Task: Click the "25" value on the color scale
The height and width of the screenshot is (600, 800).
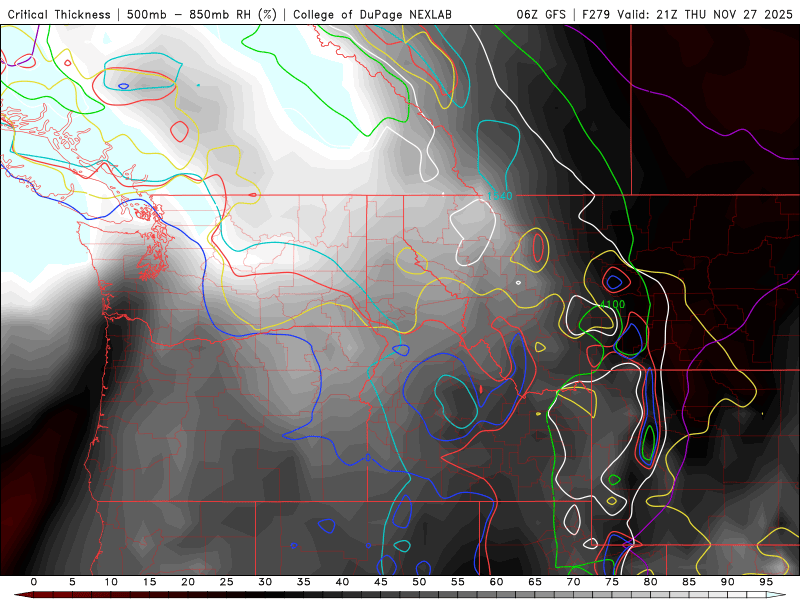Action: [x=227, y=582]
